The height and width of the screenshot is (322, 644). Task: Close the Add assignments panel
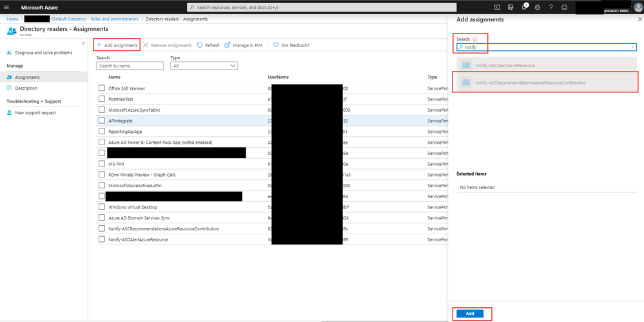pyautogui.click(x=639, y=19)
